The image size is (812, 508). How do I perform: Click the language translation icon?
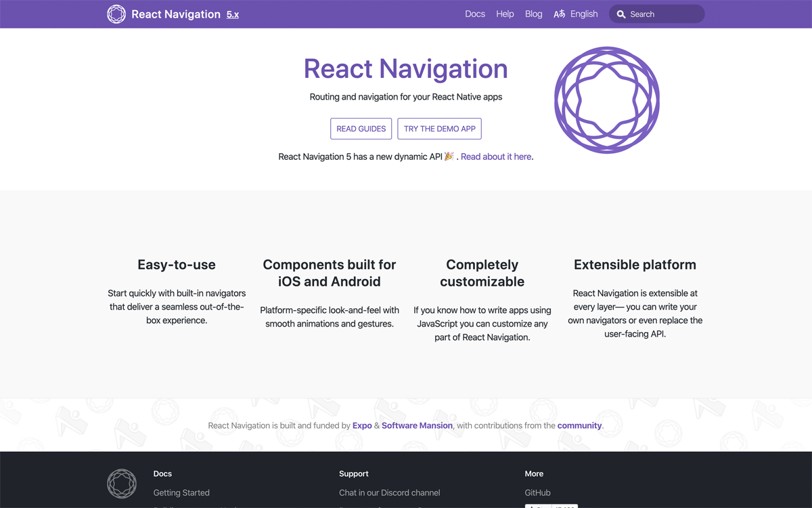(x=559, y=14)
